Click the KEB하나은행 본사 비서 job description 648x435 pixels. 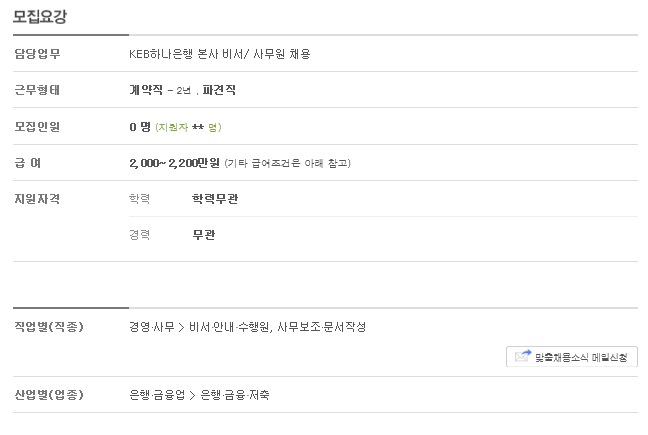[x=219, y=54]
